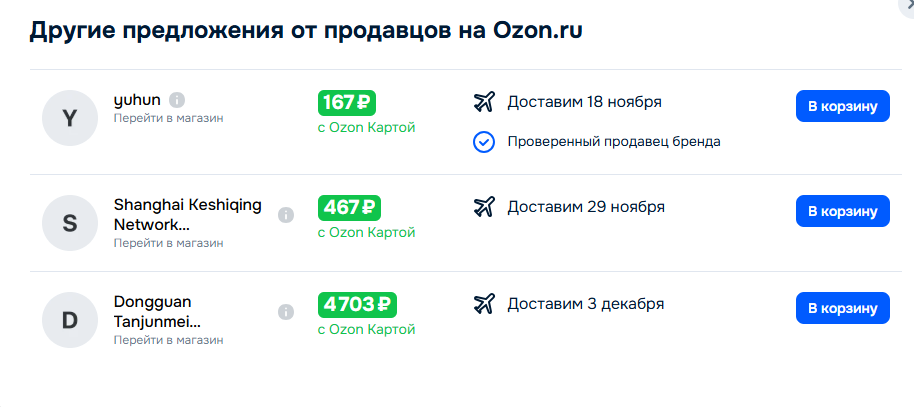Click the Dongguan seller avatar letter D

(x=70, y=321)
